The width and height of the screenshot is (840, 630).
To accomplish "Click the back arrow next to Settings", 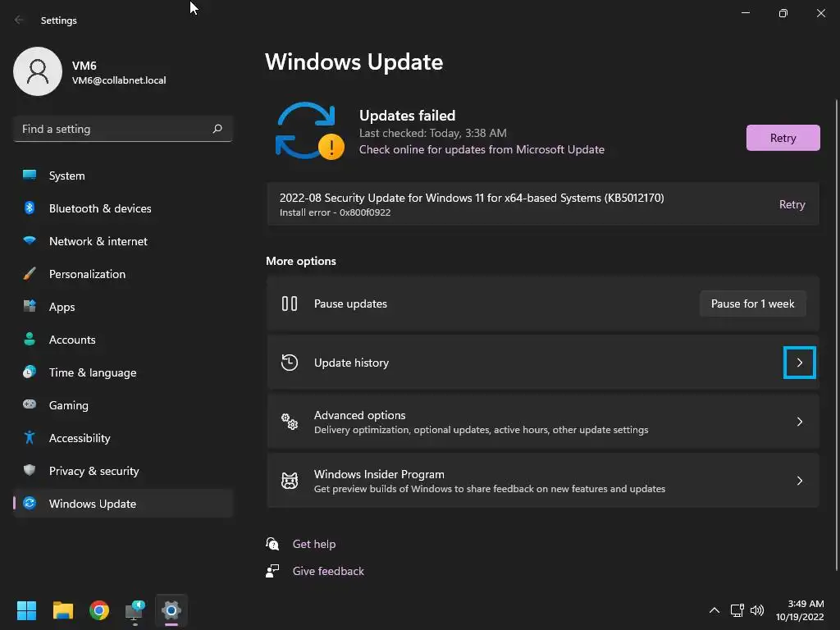I will [x=19, y=20].
